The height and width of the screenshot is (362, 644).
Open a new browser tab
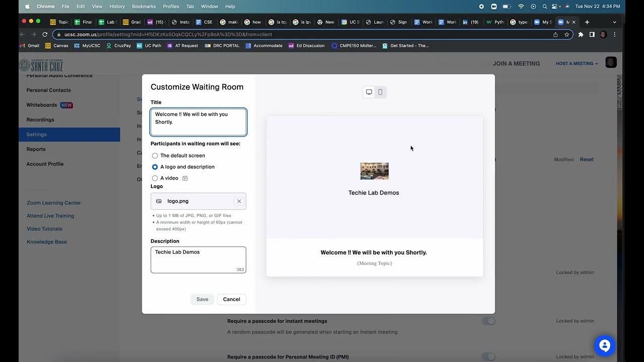[x=587, y=22]
